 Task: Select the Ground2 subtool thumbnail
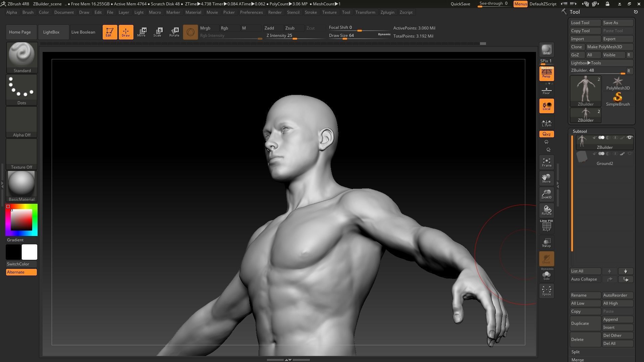(x=582, y=157)
